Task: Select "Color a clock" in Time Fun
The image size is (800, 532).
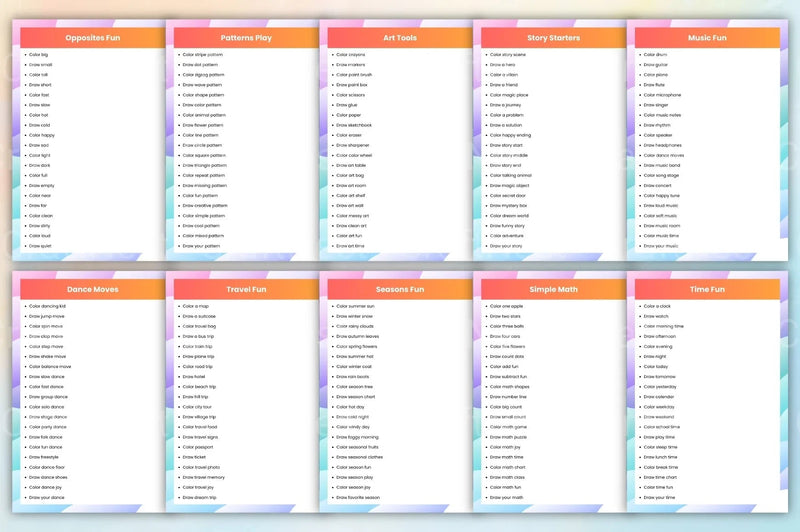Action: coord(657,306)
